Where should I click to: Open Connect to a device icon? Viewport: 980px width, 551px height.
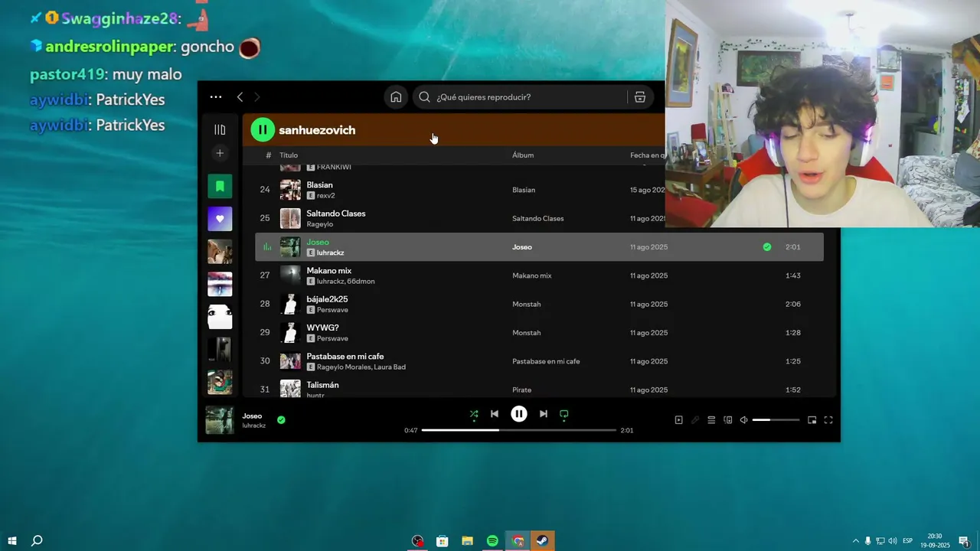tap(728, 420)
